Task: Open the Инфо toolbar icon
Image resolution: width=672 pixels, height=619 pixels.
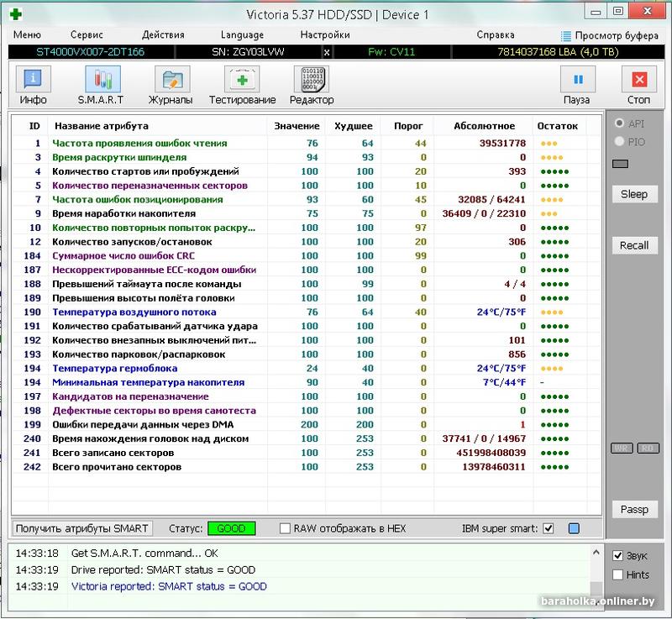Action: click(x=33, y=79)
